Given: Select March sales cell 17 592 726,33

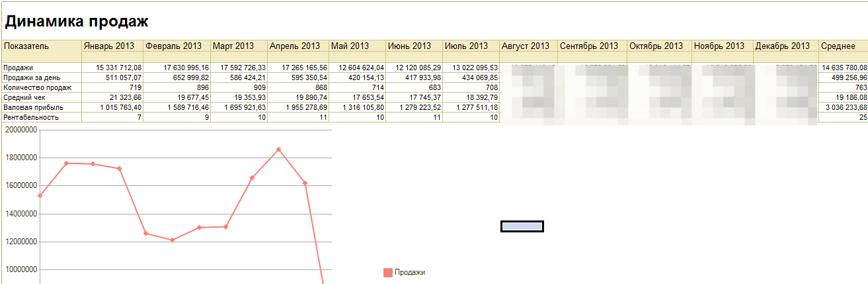Looking at the screenshot, I should 239,68.
